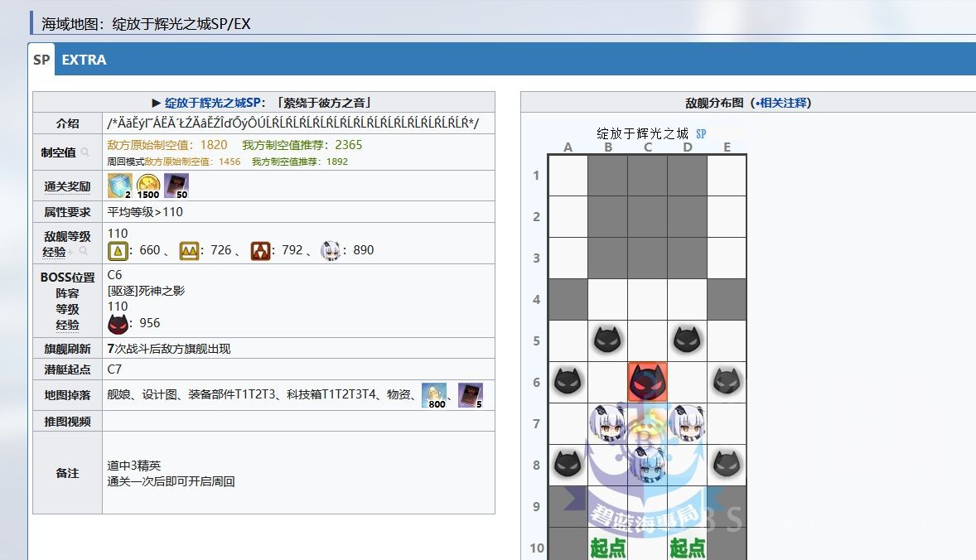Select the SP tab
Screen dimensions: 976x560
pyautogui.click(x=41, y=60)
